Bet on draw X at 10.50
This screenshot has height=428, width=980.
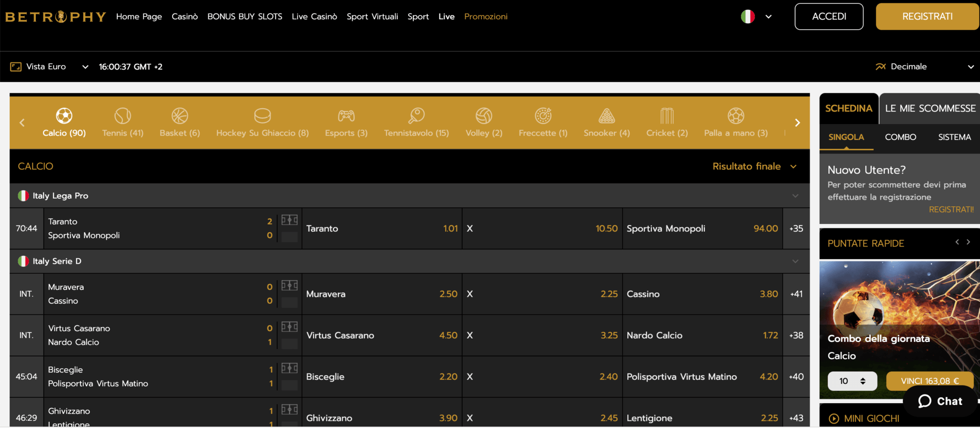[x=542, y=228]
